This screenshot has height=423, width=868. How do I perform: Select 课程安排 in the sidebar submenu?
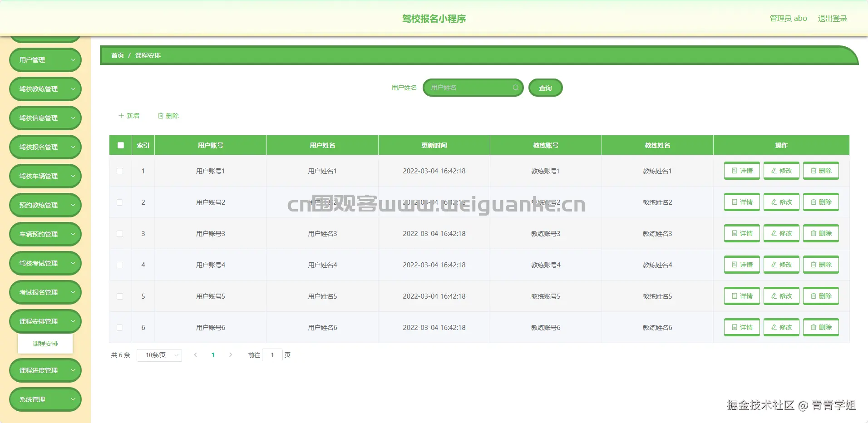click(45, 344)
